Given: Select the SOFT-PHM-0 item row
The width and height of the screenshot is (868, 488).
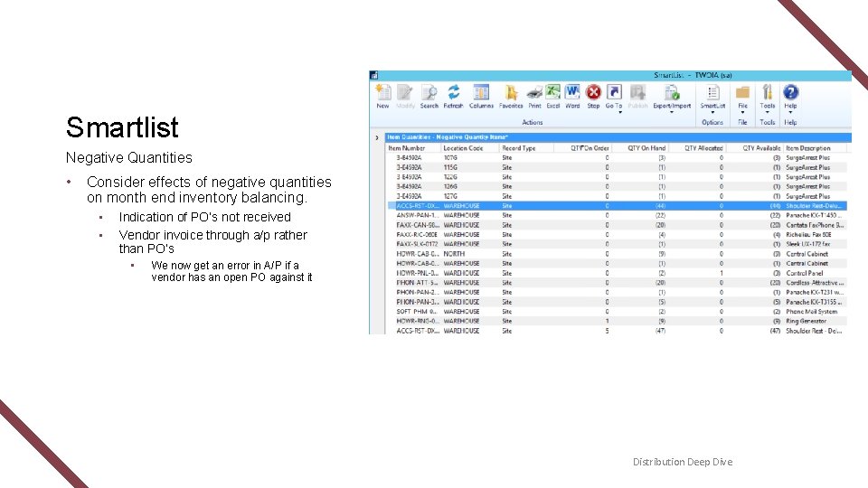Looking at the screenshot, I should [x=617, y=312].
